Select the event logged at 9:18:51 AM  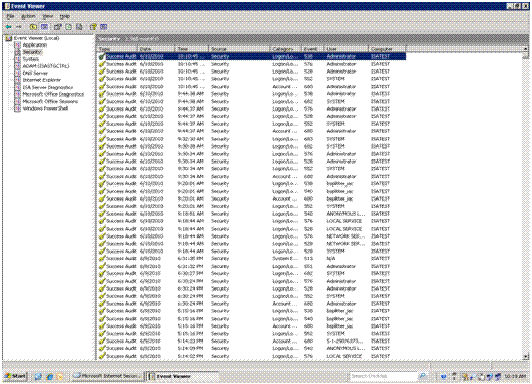click(x=252, y=214)
